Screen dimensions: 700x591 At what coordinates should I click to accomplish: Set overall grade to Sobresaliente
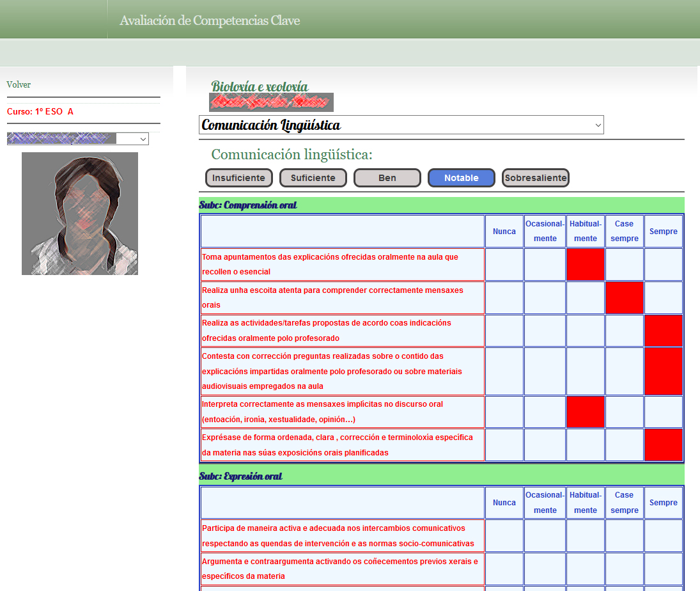[x=535, y=178]
